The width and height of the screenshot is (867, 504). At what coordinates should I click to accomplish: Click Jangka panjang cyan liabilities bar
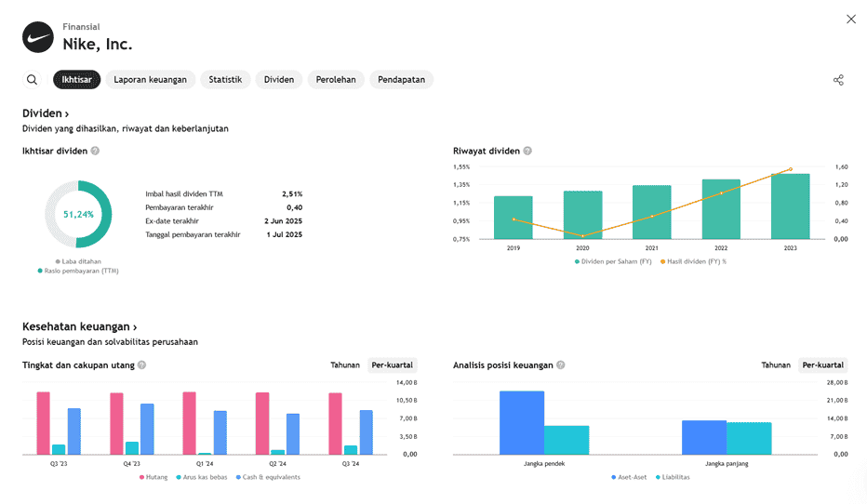tap(749, 438)
